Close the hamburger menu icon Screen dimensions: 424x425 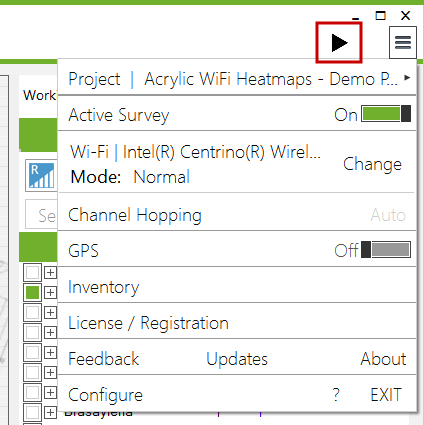[403, 42]
